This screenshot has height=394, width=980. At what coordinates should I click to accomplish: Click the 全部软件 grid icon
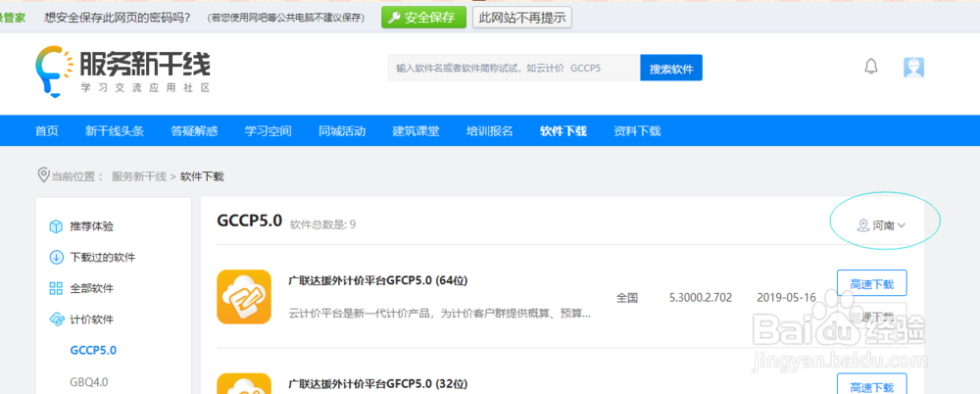pyautogui.click(x=56, y=288)
